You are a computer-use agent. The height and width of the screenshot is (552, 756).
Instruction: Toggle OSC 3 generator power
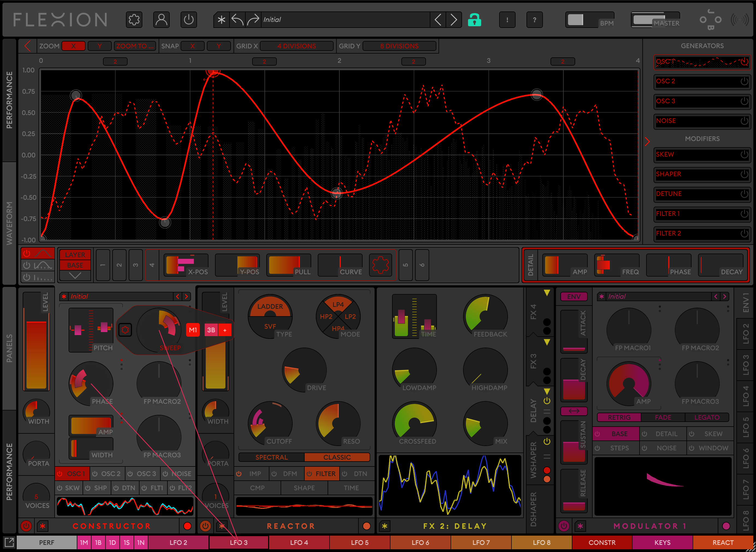(x=744, y=101)
